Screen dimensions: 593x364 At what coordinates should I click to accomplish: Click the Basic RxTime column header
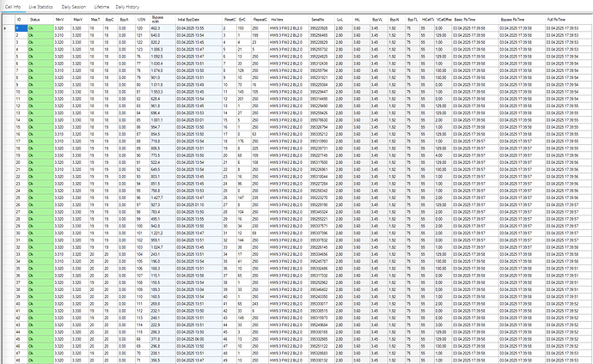[475, 20]
